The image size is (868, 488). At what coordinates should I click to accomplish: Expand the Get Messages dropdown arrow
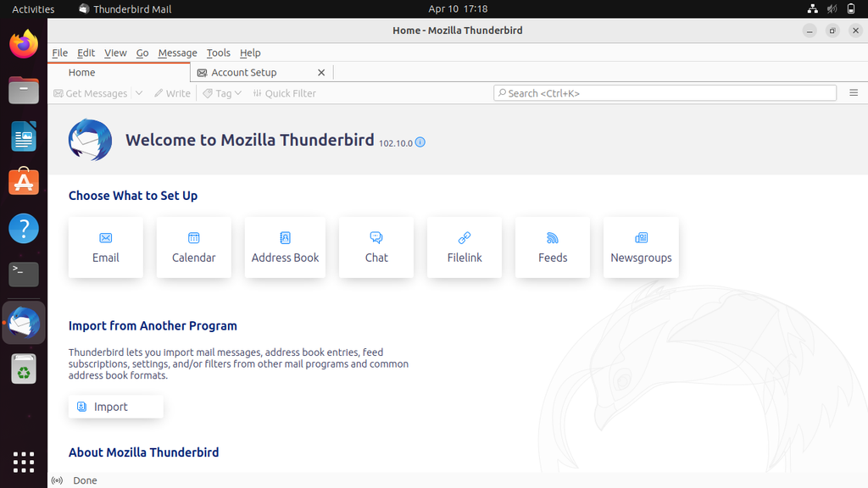click(x=138, y=93)
